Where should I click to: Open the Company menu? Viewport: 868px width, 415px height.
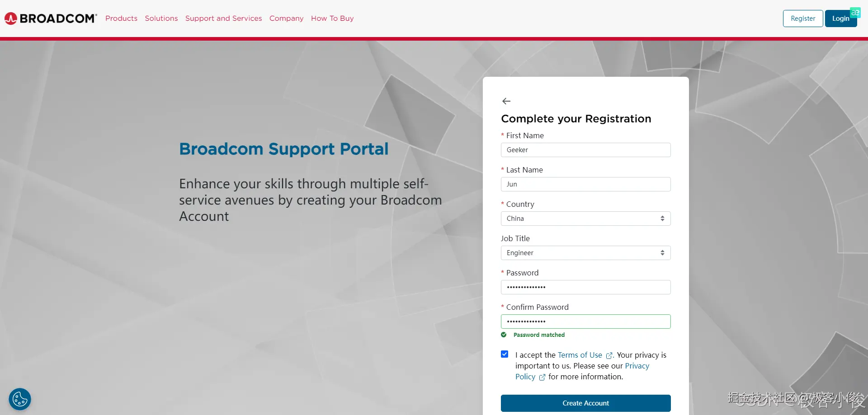[286, 19]
